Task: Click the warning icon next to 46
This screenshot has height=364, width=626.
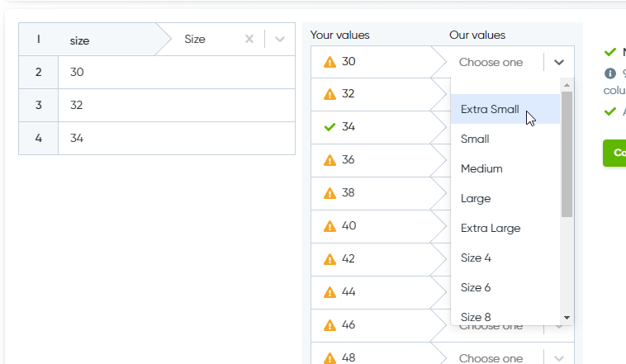Action: click(x=330, y=325)
